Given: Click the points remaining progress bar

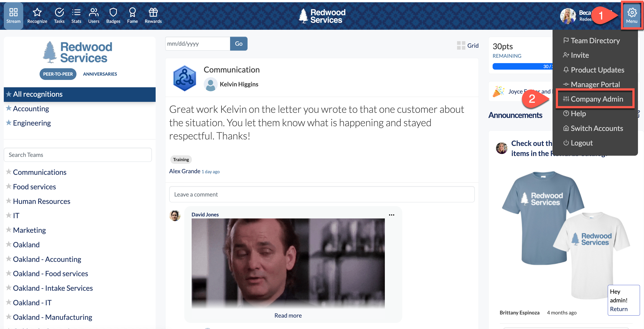Looking at the screenshot, I should pyautogui.click(x=523, y=66).
